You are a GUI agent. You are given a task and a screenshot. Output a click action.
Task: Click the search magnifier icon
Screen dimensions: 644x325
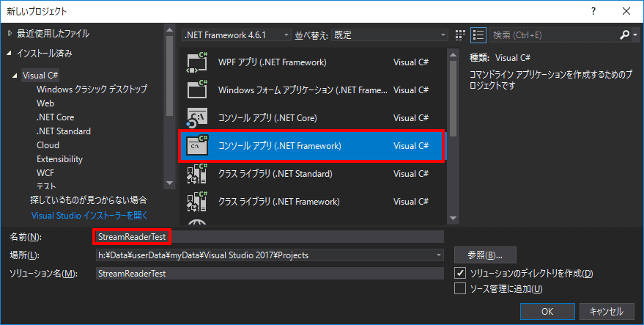click(x=623, y=35)
